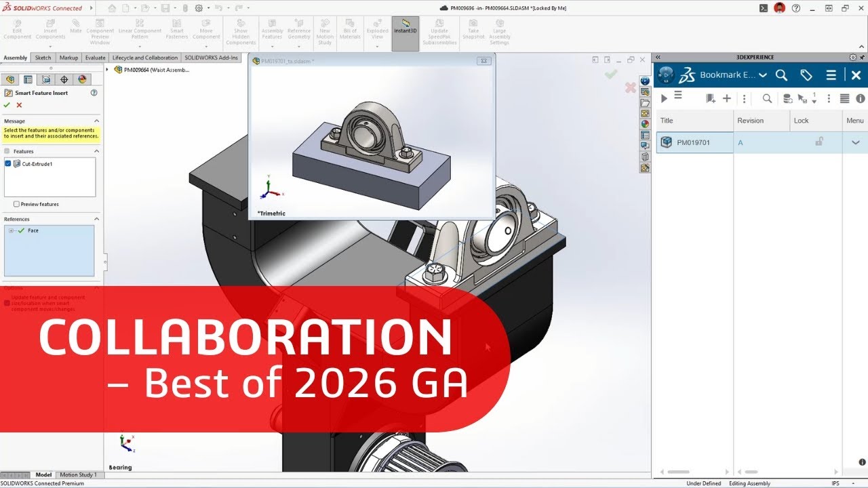Click the 3DEXPERIENCE search magnifier icon
Image resolution: width=868 pixels, height=488 pixels.
click(x=781, y=75)
